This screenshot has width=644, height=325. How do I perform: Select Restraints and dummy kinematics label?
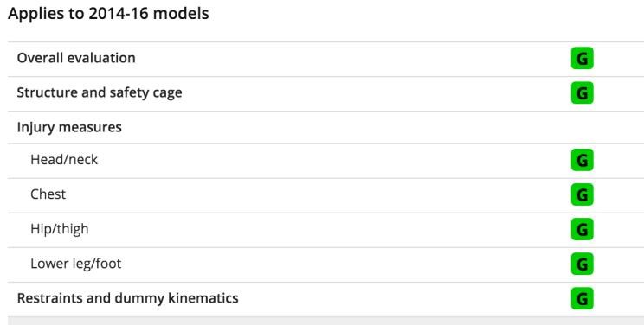click(128, 298)
